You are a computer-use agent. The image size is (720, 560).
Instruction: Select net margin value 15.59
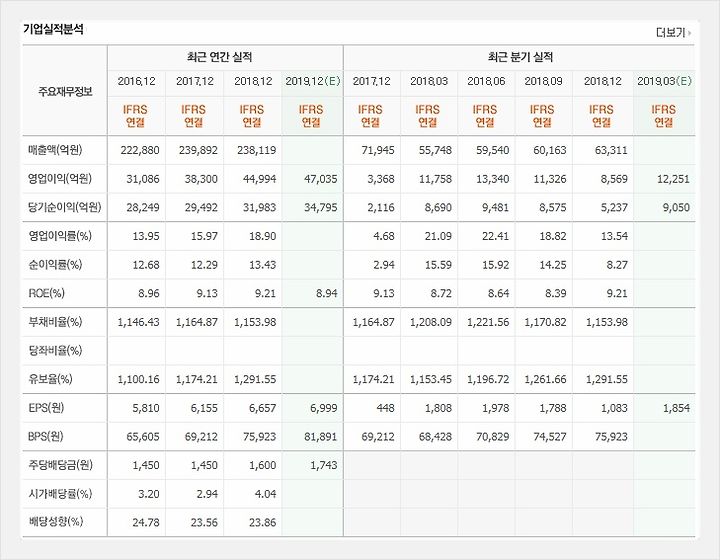tap(438, 265)
